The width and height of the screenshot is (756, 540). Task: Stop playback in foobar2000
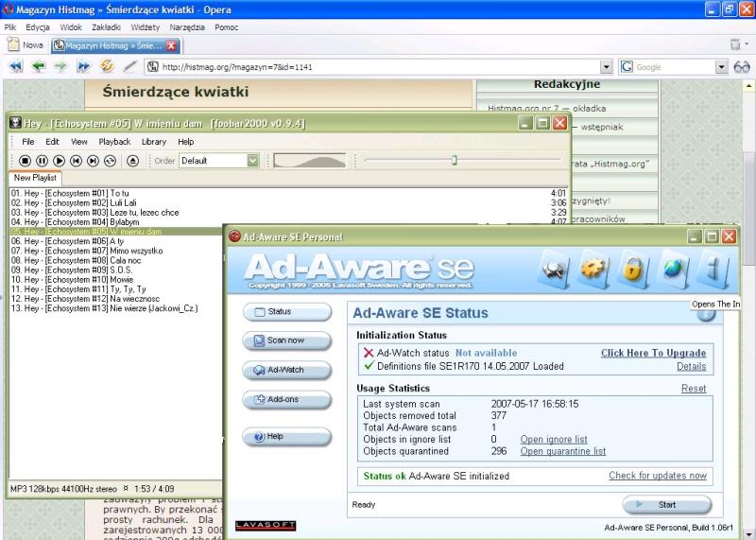click(x=26, y=161)
